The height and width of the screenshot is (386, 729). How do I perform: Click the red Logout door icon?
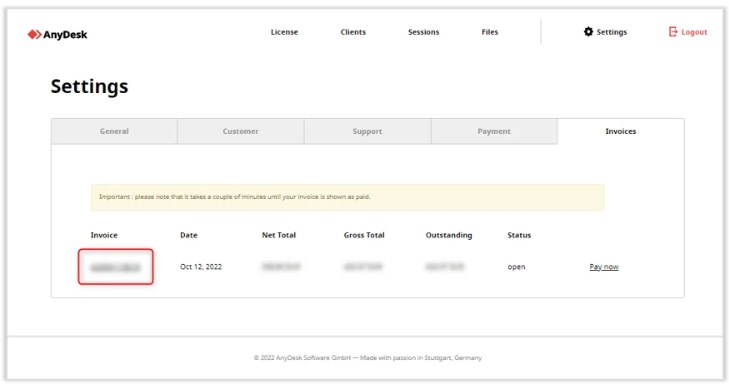673,32
